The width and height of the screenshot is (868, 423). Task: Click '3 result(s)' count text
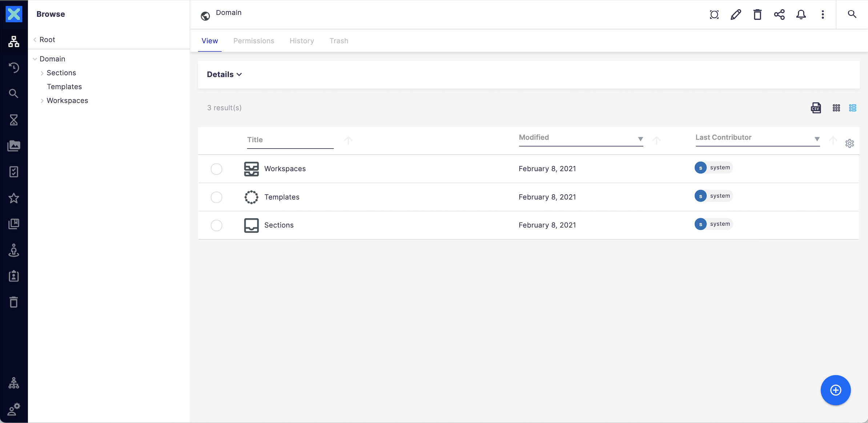[x=224, y=108]
